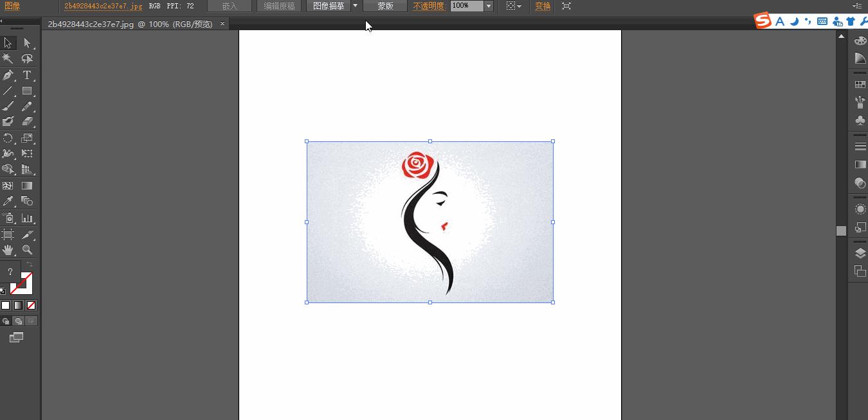The width and height of the screenshot is (868, 420).
Task: Select the Zoom tool in the toolbar
Action: pos(27,250)
